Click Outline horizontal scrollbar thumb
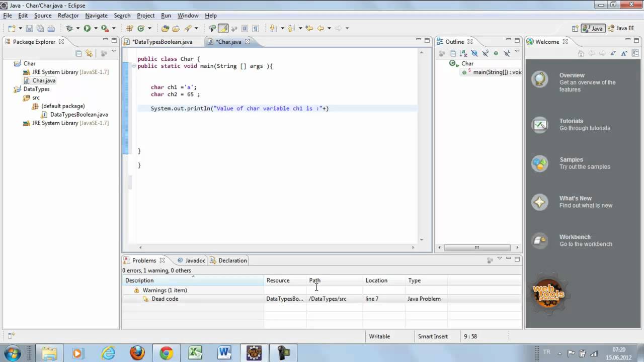Viewport: 644px width, 362px height. click(x=476, y=247)
